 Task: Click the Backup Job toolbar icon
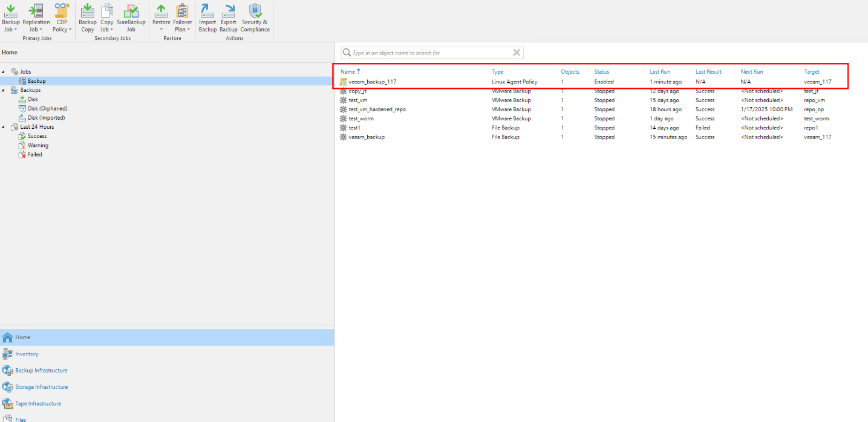pyautogui.click(x=10, y=11)
